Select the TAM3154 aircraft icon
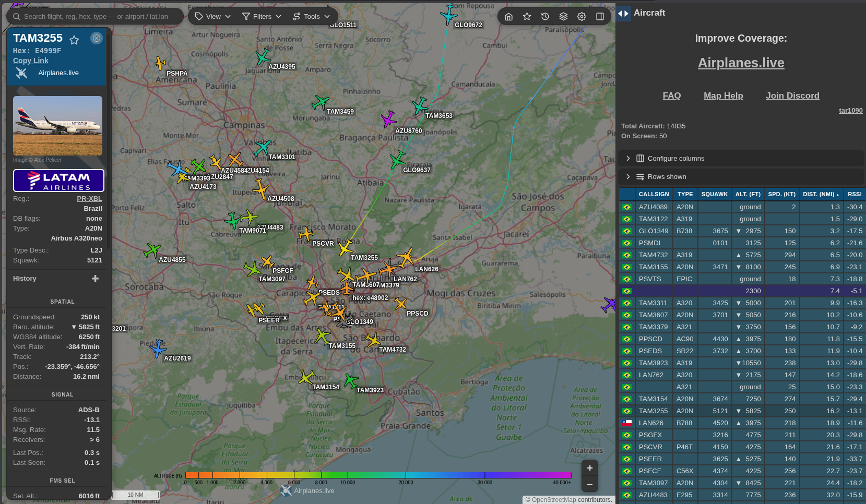This screenshot has width=866, height=504. [x=306, y=377]
